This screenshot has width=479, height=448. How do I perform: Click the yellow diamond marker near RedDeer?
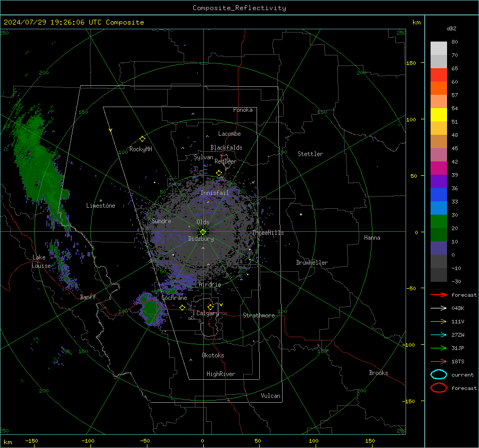click(x=219, y=173)
